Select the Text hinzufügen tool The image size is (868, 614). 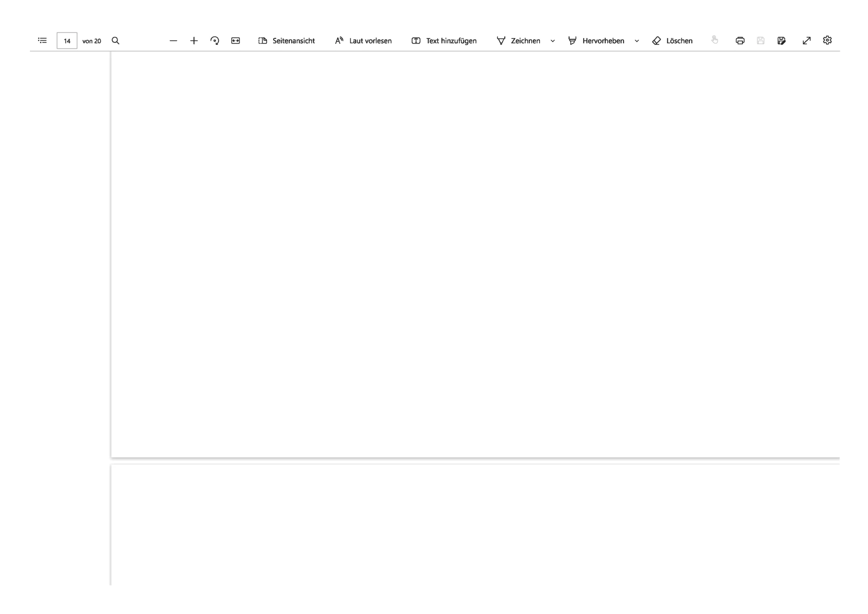[444, 41]
